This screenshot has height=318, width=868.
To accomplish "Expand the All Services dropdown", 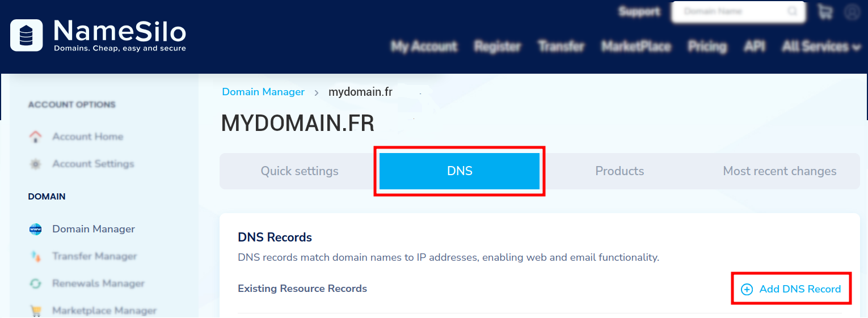I will tap(820, 46).
